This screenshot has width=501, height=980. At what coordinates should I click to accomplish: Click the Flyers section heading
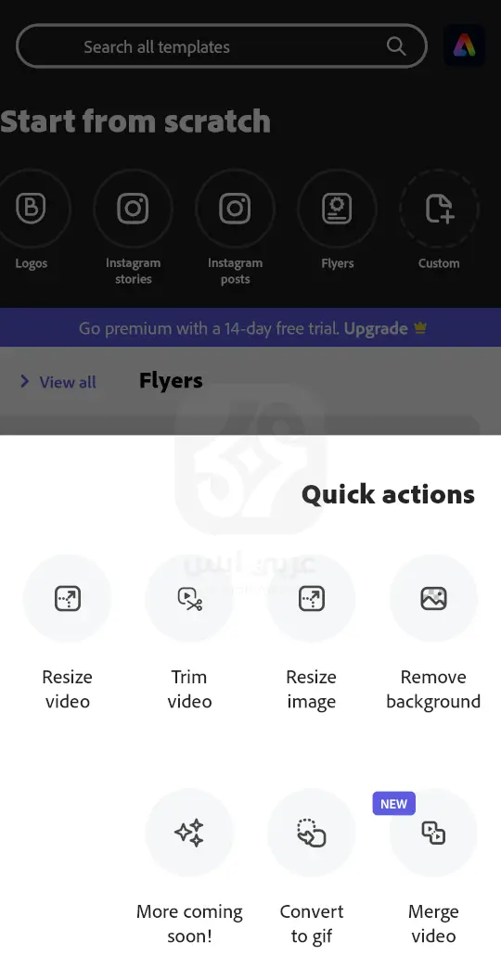[x=171, y=380]
